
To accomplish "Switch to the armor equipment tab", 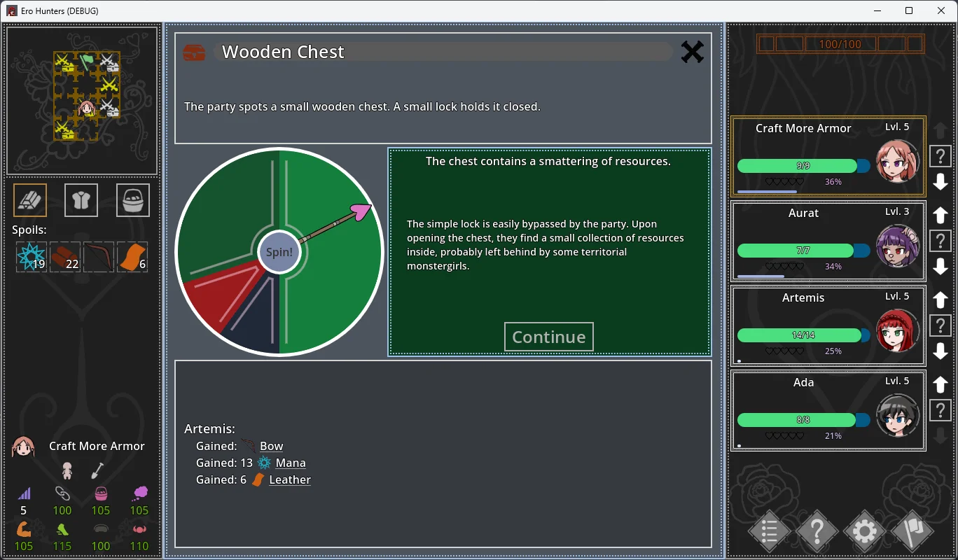I will (x=81, y=200).
